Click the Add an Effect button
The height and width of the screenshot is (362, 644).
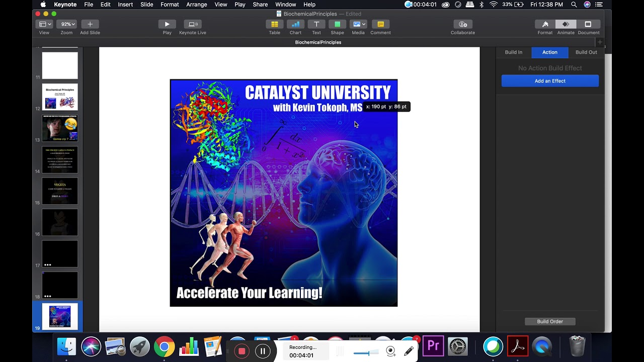[x=550, y=81]
